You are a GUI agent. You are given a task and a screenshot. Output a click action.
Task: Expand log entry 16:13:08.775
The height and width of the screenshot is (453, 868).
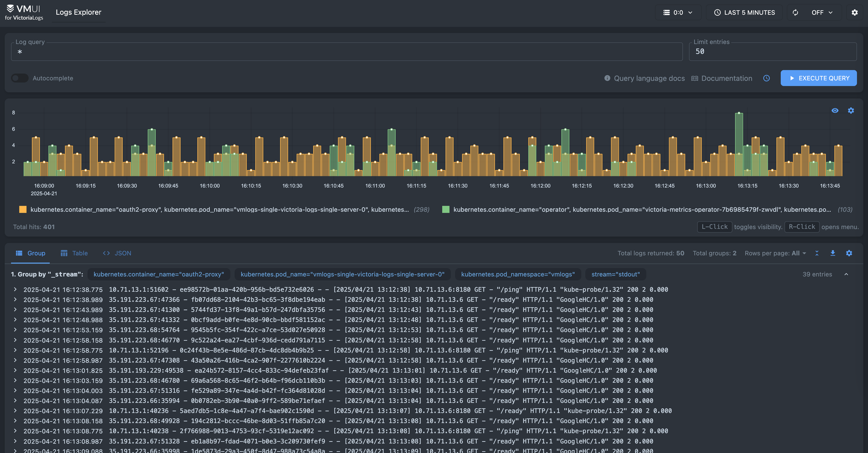pyautogui.click(x=15, y=431)
